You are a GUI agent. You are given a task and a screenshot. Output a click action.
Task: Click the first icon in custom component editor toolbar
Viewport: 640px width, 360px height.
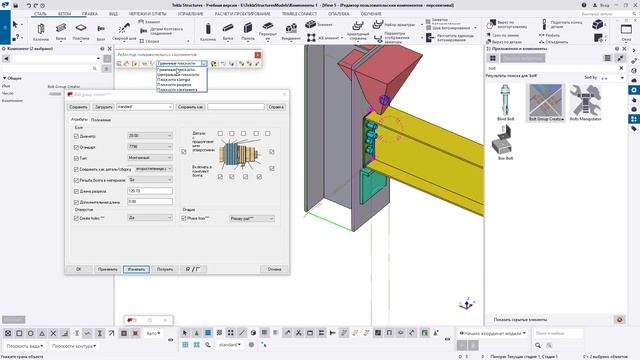(119, 64)
